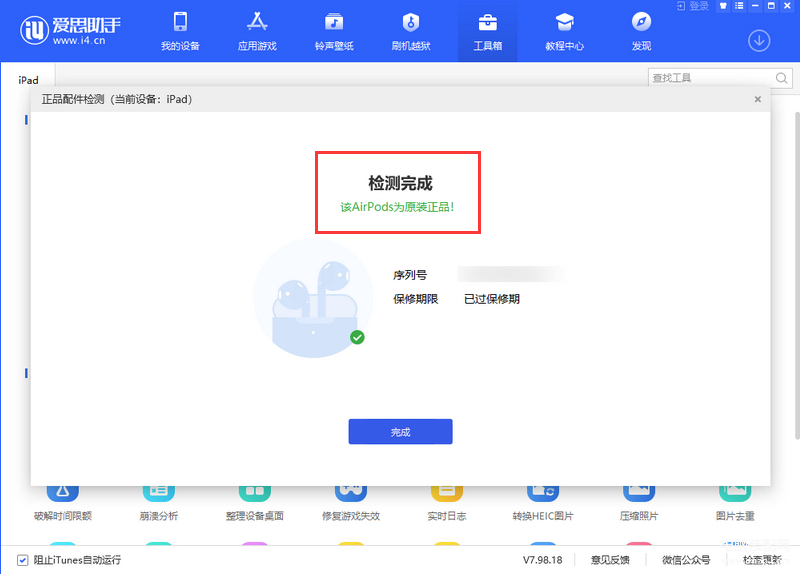Open the 我的设备 tab

click(x=180, y=32)
